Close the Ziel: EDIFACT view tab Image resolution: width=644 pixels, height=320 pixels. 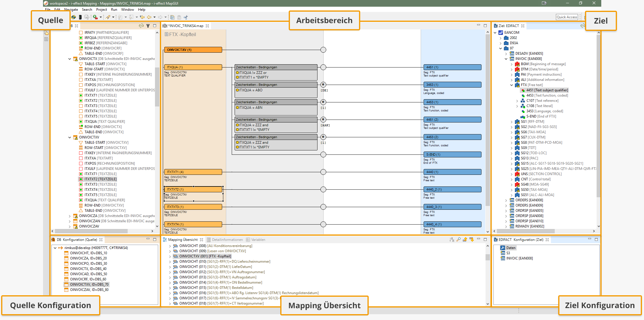(x=523, y=26)
